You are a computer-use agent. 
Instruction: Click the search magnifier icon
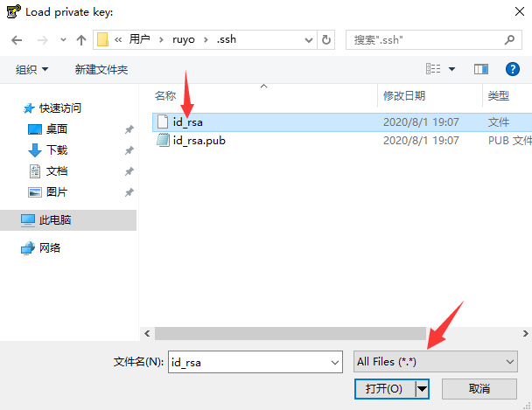[509, 40]
